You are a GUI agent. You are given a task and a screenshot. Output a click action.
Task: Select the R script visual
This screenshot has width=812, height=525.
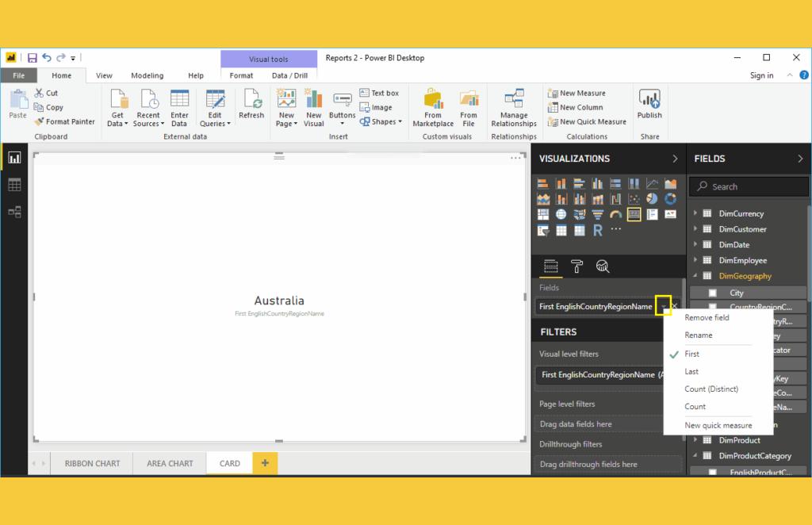[597, 231]
